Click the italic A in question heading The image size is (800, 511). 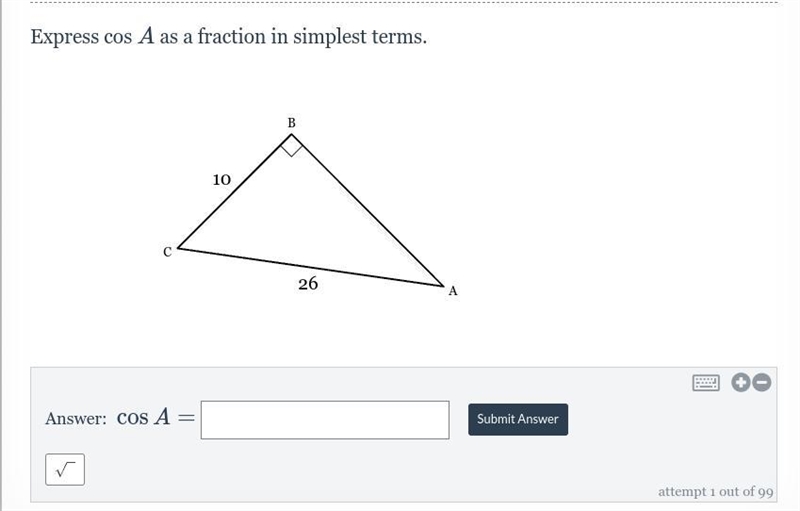[x=146, y=36]
